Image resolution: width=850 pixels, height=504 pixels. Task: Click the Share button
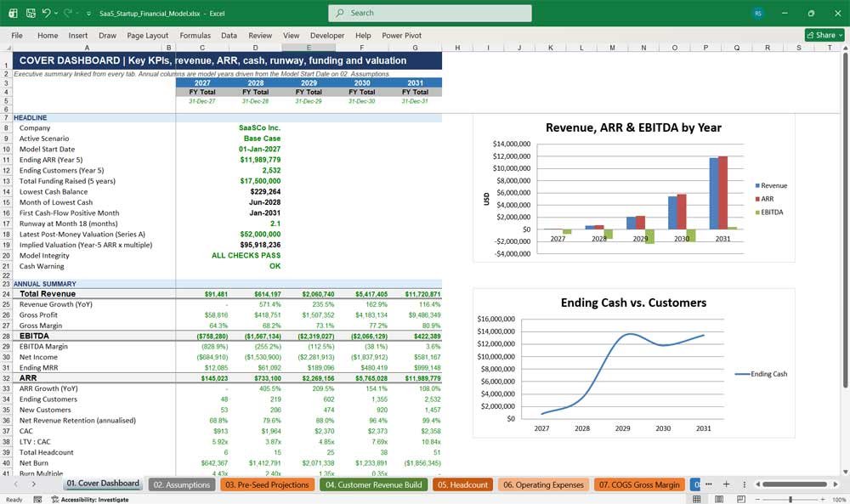[x=824, y=35]
